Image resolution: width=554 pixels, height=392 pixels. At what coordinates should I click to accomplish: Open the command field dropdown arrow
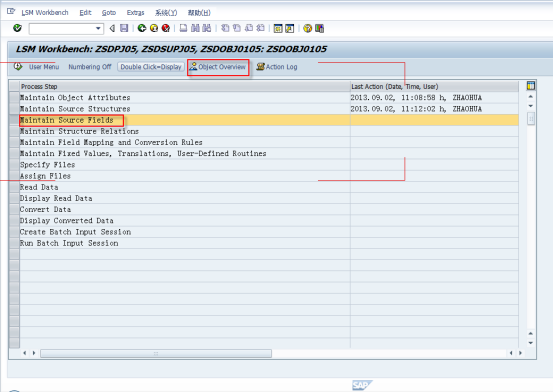coord(98,28)
